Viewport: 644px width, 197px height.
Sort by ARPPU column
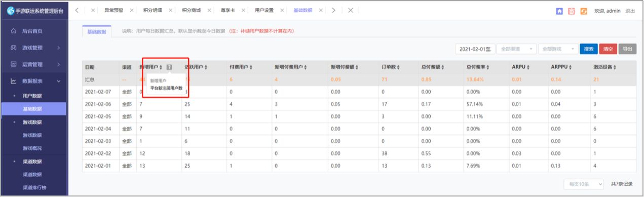pyautogui.click(x=571, y=67)
